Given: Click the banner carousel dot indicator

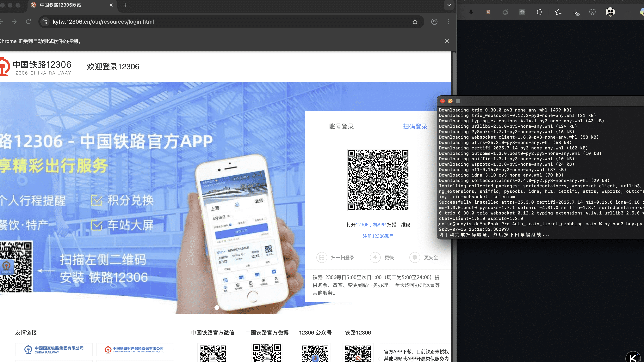Looking at the screenshot, I should tap(217, 308).
